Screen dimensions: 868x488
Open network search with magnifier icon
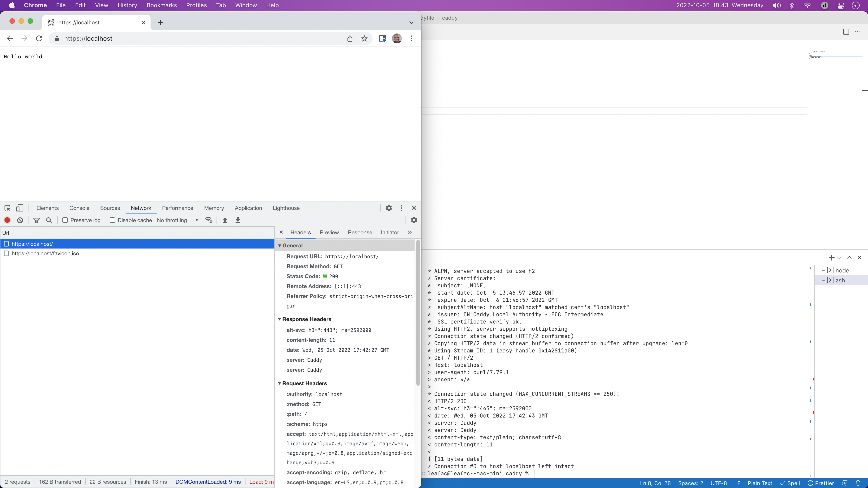[x=49, y=220]
